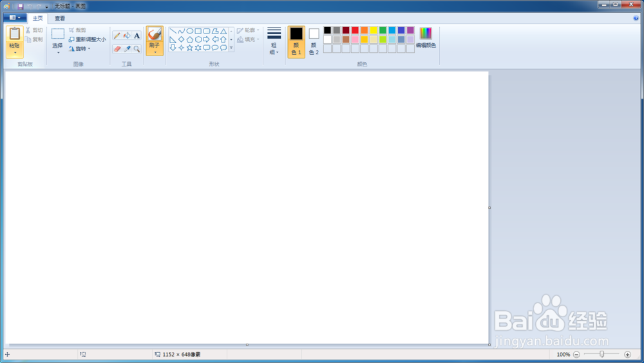This screenshot has width=644, height=363.
Task: Pick the purple color swatch
Action: click(410, 30)
